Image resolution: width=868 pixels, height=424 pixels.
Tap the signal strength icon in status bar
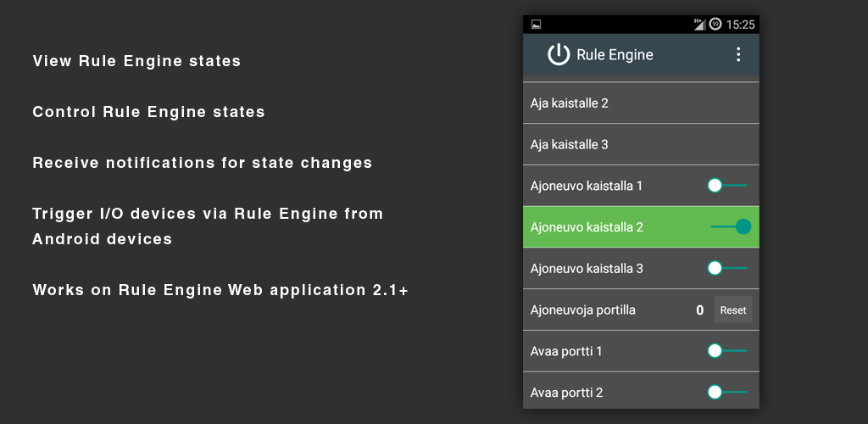(x=699, y=25)
